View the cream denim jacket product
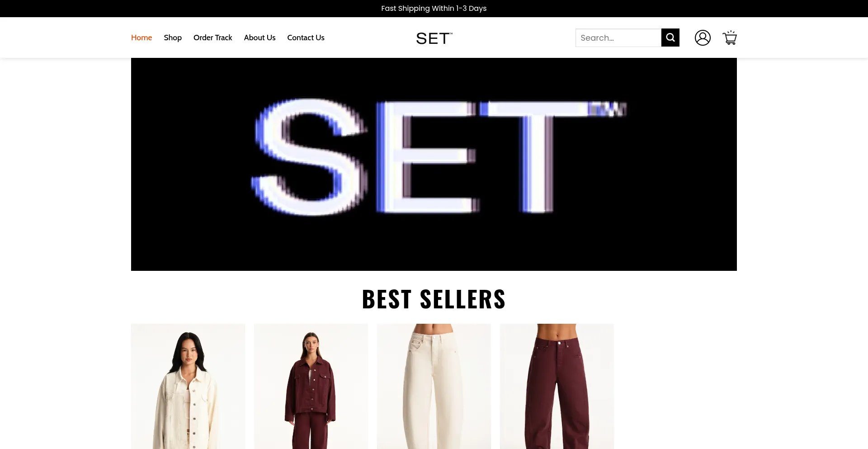This screenshot has height=449, width=868. point(188,386)
